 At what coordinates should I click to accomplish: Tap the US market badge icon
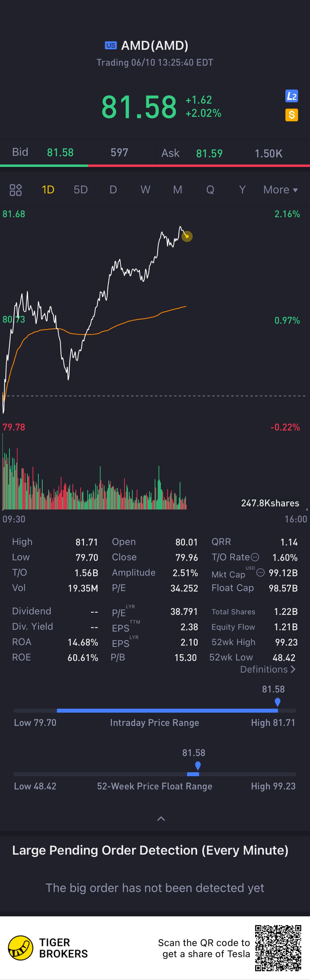[x=111, y=46]
